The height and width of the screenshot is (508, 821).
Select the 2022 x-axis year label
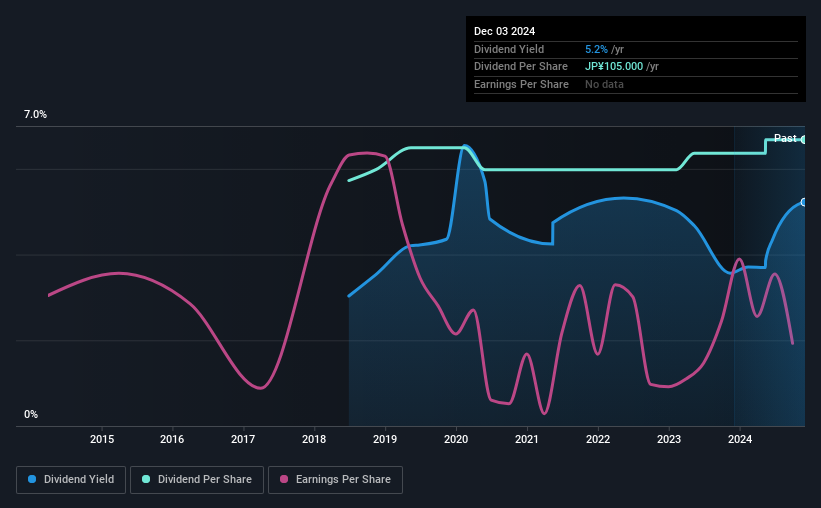coord(598,439)
